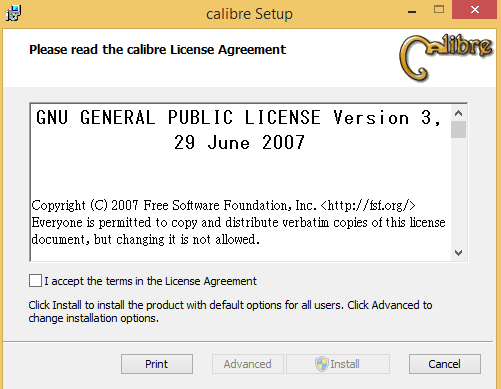Click the calibre Setup title bar text
The width and height of the screenshot is (501, 389).
click(249, 14)
